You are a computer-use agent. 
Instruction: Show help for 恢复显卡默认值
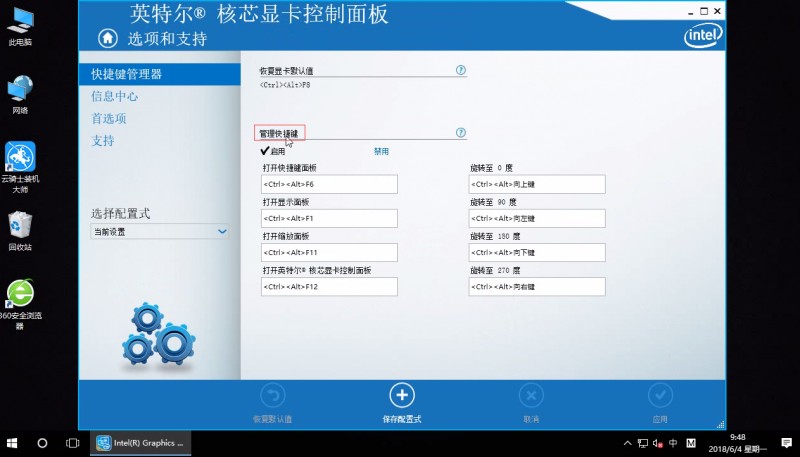click(x=461, y=70)
